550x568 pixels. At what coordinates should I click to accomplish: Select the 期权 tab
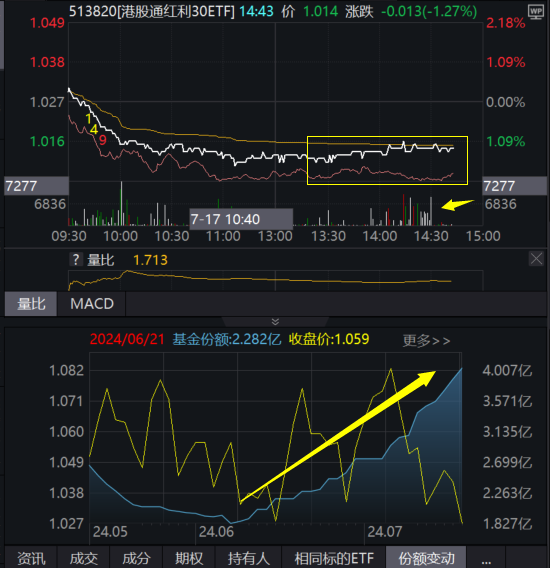point(189,558)
